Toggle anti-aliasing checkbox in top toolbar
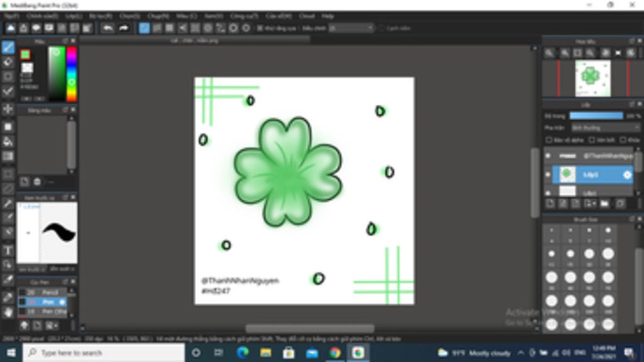This screenshot has height=362, width=644. pos(260,28)
